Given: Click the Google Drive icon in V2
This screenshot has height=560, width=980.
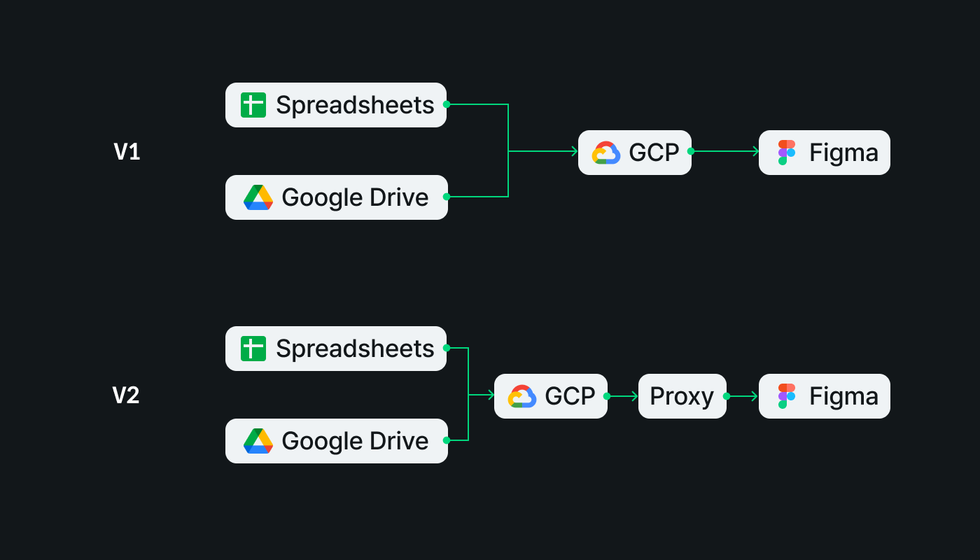Looking at the screenshot, I should 258,441.
